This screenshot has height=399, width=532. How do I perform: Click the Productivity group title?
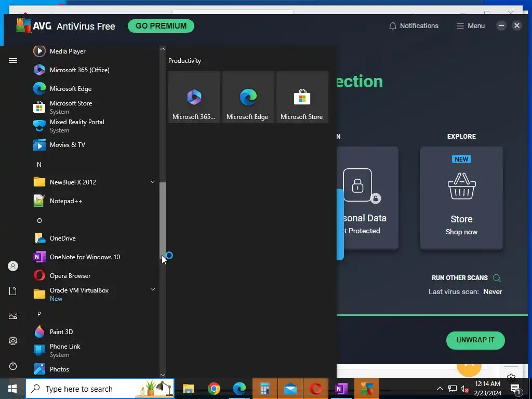[x=184, y=61]
